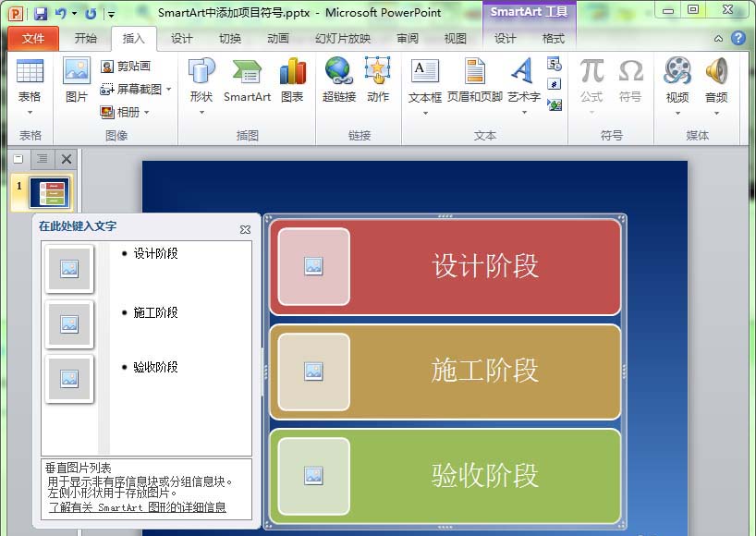The width and height of the screenshot is (756, 536).
Task: Select slide 1 thumbnail
Action: 50,192
